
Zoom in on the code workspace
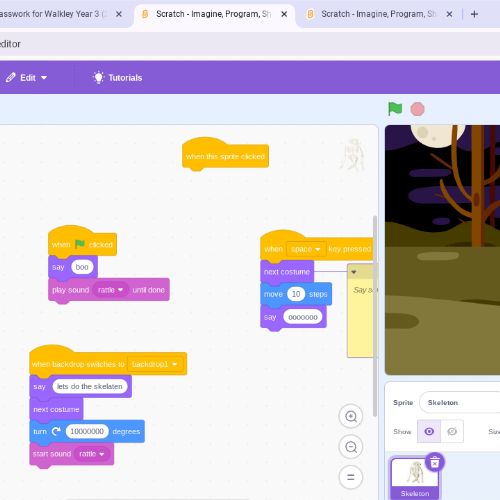(351, 416)
